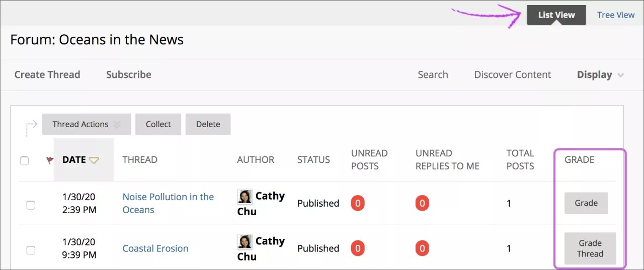644x270 pixels.
Task: Click Cathy Chu's avatar on Noise Pollution row
Action: click(245, 197)
